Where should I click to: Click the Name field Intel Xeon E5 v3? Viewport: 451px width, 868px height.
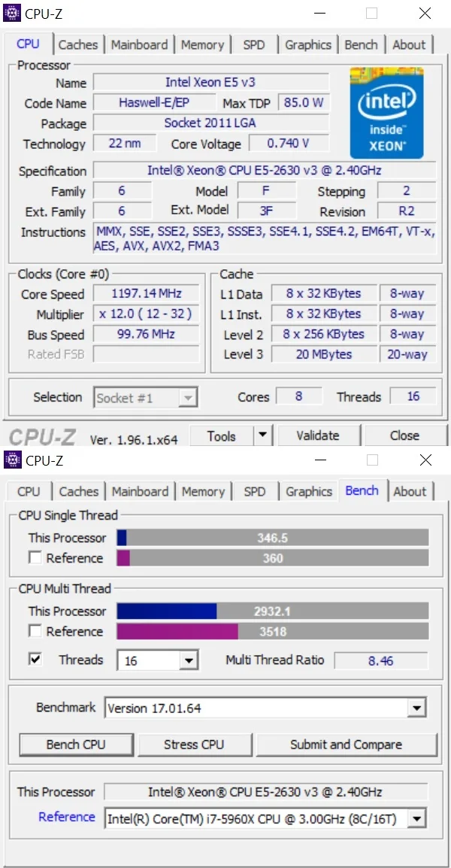(210, 83)
